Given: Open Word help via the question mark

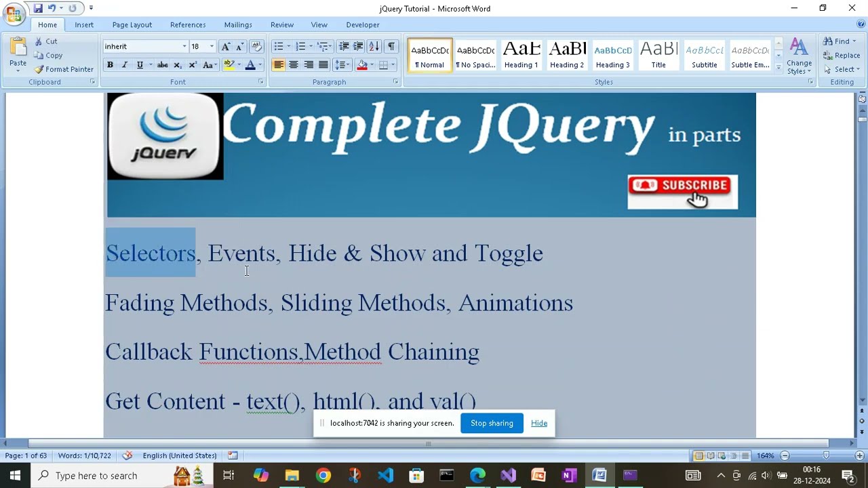Looking at the screenshot, I should click(x=861, y=24).
